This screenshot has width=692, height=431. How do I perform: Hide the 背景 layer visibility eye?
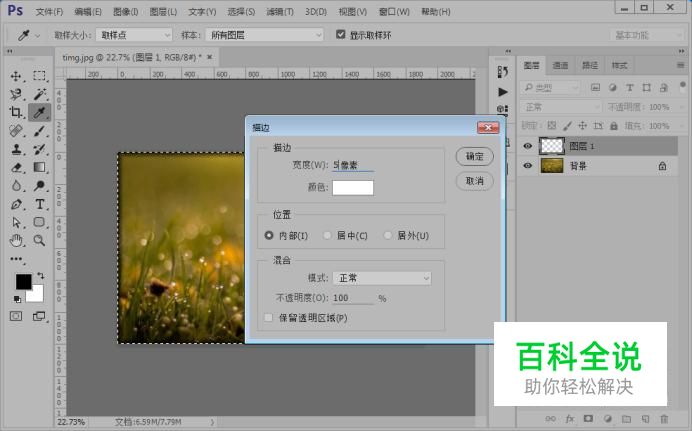point(528,167)
